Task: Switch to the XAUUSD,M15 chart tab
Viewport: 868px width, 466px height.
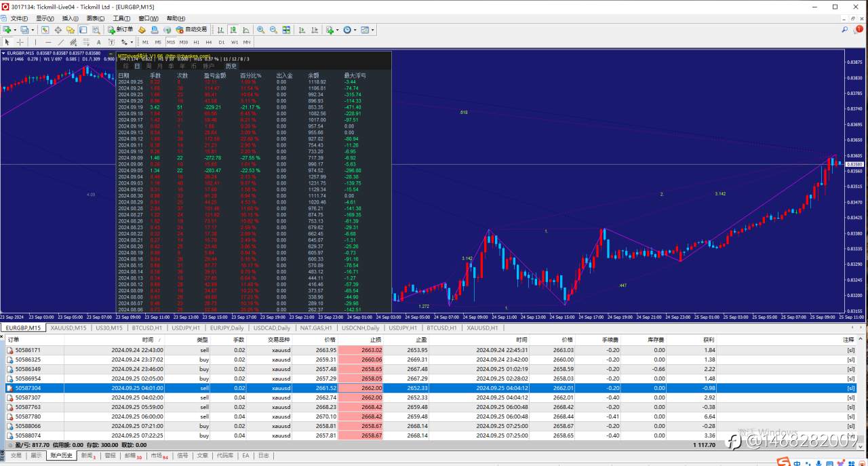Action: point(68,328)
